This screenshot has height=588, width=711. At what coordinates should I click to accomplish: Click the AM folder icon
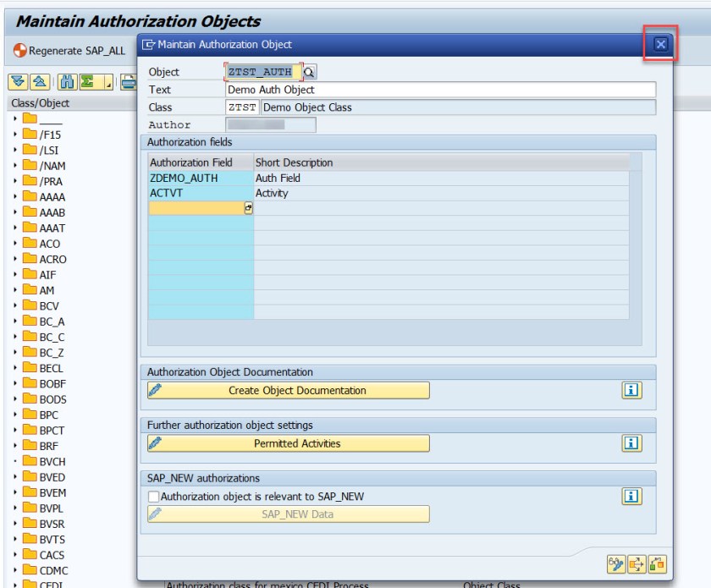(30, 289)
